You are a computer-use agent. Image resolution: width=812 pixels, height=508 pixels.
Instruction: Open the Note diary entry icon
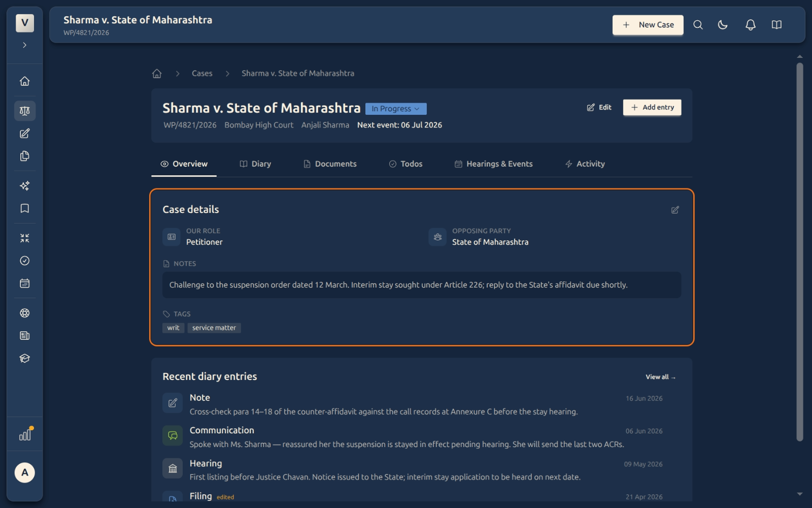pyautogui.click(x=173, y=403)
